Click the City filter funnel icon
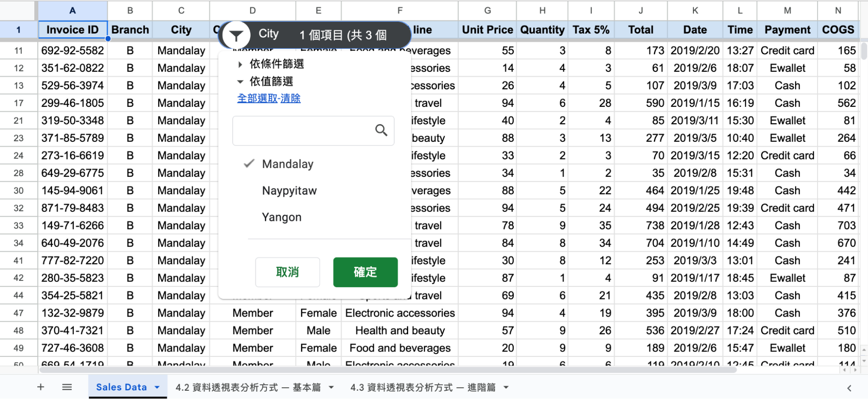 236,35
